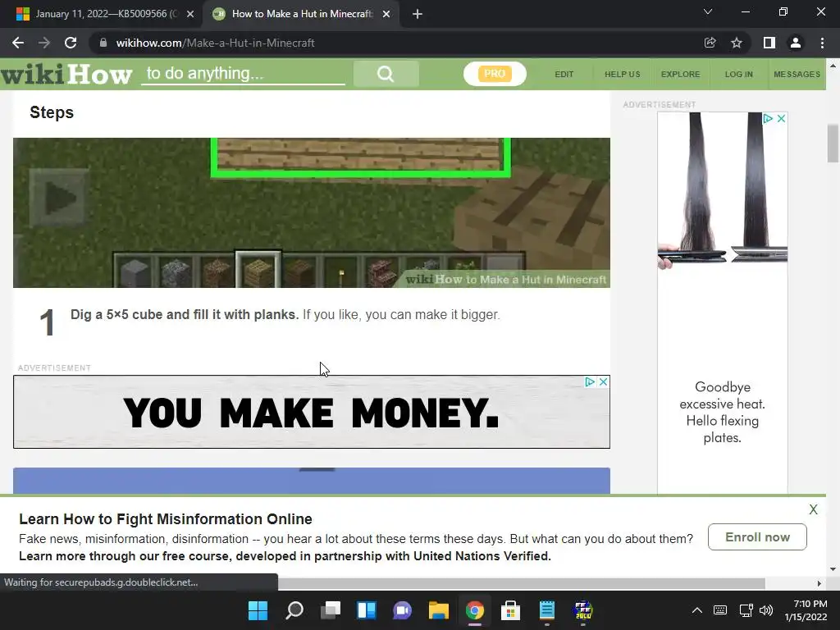840x630 pixels.
Task: Click the horizontal scrollbar right arrow
Action: (x=819, y=583)
